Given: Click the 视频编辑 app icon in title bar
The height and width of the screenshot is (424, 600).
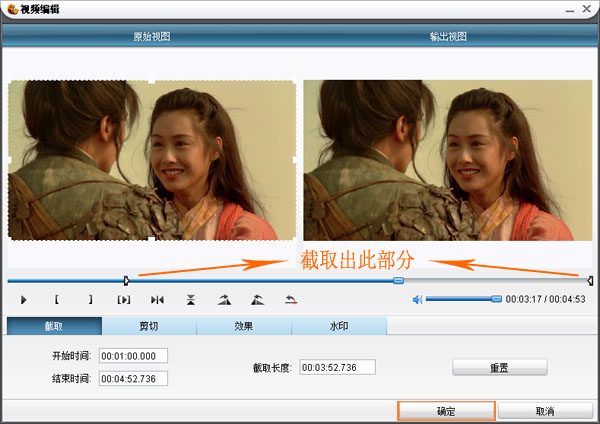Looking at the screenshot, I should coord(13,9).
